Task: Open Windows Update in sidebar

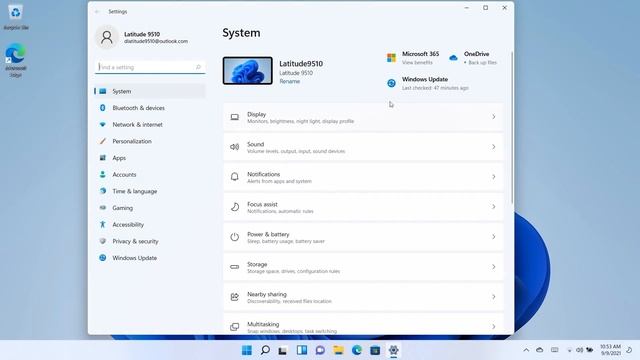Action: tap(150, 258)
